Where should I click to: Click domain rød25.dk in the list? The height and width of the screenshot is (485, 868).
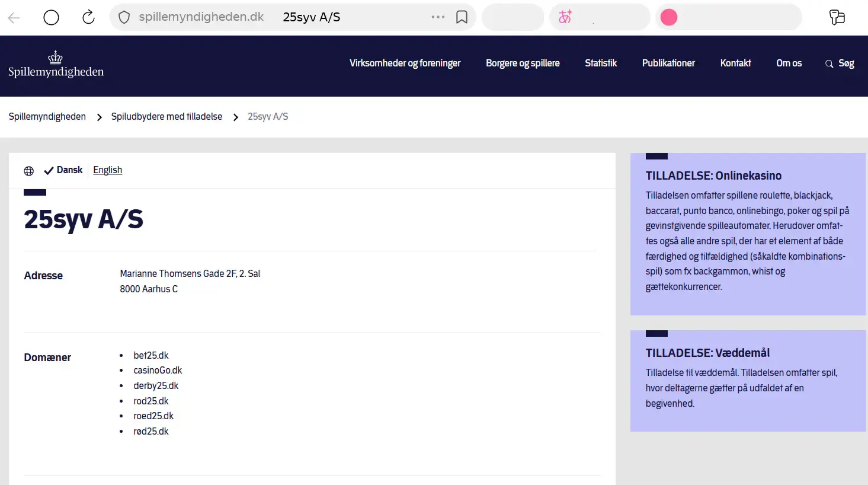(x=151, y=432)
